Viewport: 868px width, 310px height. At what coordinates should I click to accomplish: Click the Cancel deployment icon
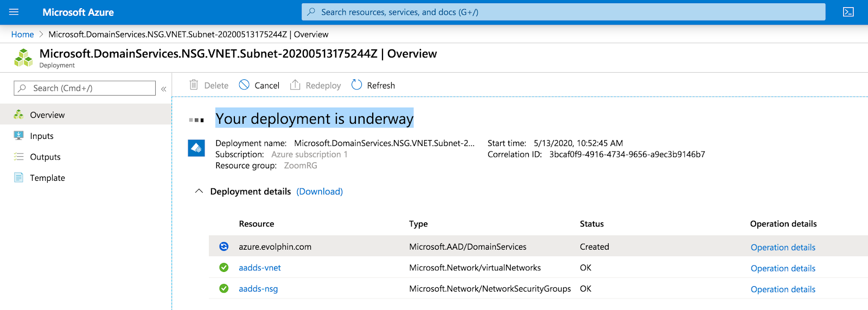[244, 85]
